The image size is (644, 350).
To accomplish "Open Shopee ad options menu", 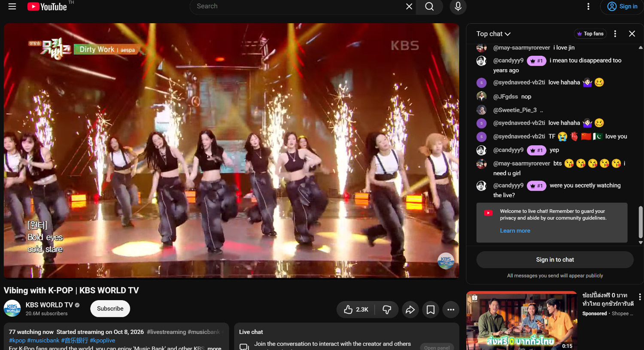I will coord(640,297).
